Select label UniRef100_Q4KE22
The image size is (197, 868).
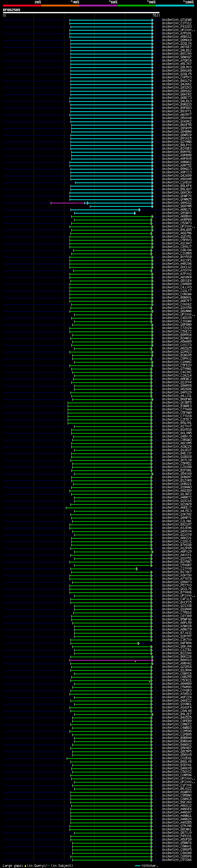(177, 701)
